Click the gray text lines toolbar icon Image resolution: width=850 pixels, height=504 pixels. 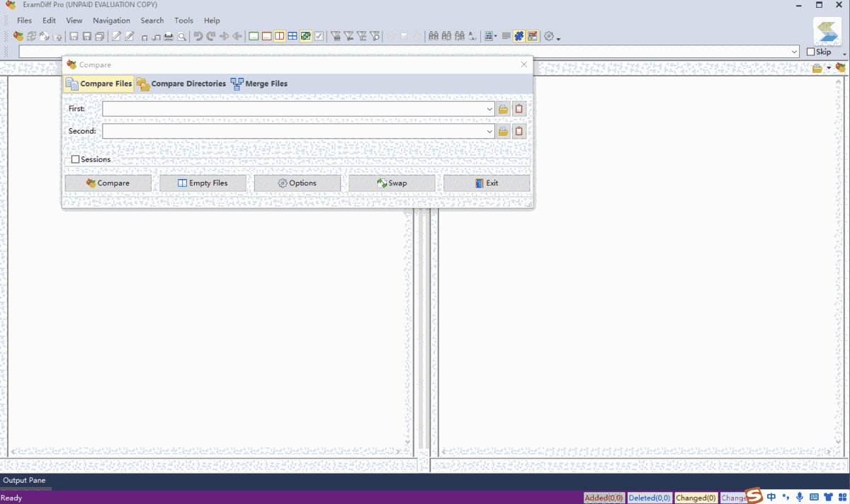coord(506,36)
